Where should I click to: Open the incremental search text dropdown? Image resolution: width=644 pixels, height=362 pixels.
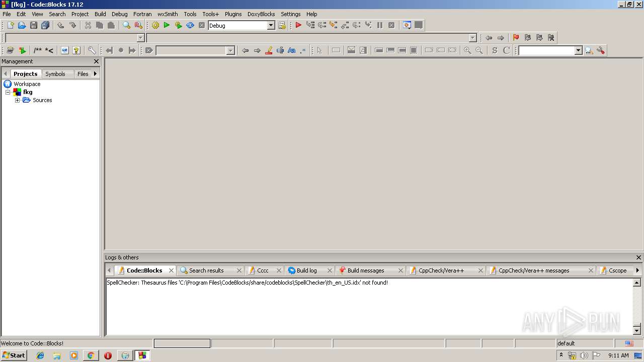click(230, 50)
